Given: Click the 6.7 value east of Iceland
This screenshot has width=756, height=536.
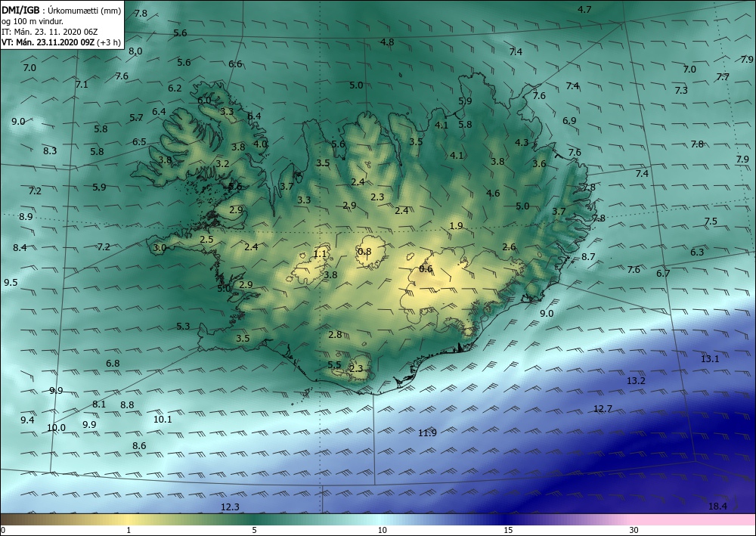Looking at the screenshot, I should tap(664, 274).
